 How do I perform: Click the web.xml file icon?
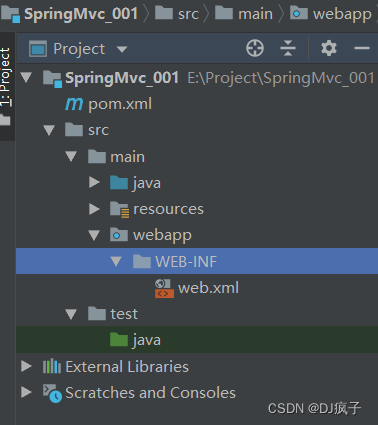(x=164, y=288)
